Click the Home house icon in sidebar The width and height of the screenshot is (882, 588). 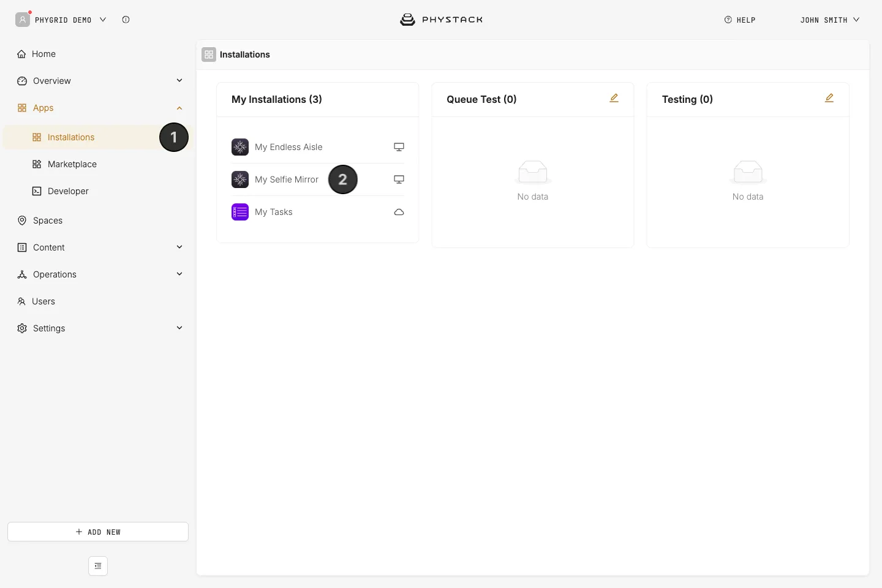point(21,54)
